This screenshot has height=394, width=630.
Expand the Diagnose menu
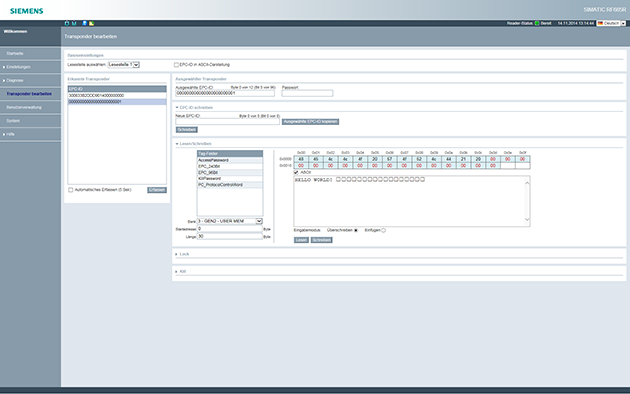(14, 80)
